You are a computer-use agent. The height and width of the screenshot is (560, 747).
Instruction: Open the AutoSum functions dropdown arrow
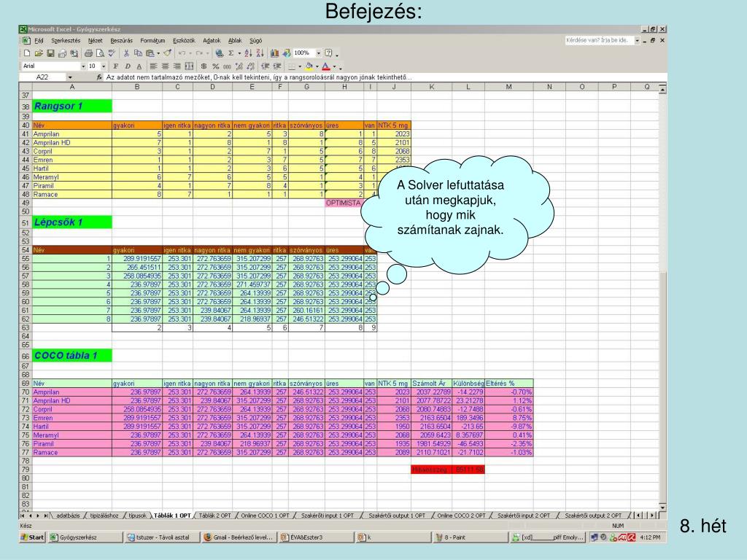239,53
